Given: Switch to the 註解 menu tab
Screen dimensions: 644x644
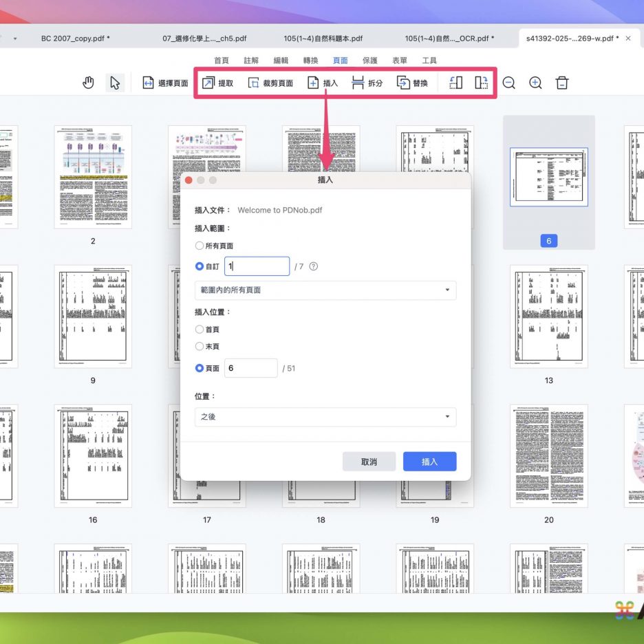Looking at the screenshot, I should coord(251,61).
